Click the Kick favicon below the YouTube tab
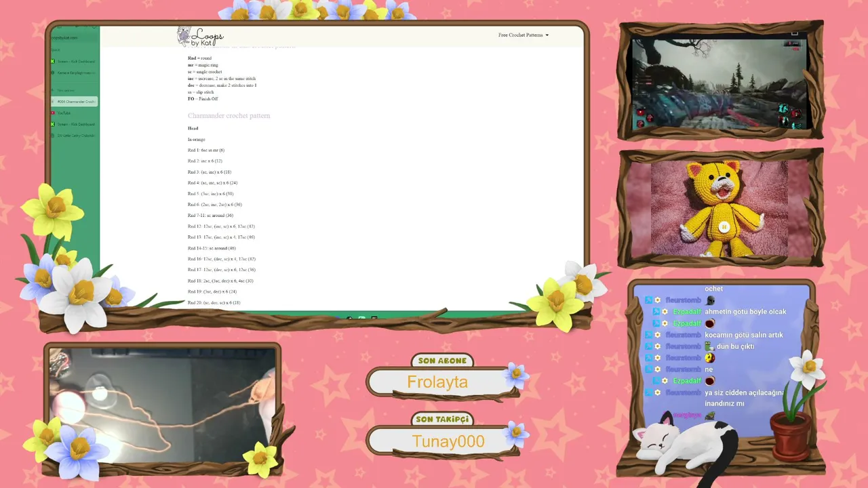 [53, 125]
